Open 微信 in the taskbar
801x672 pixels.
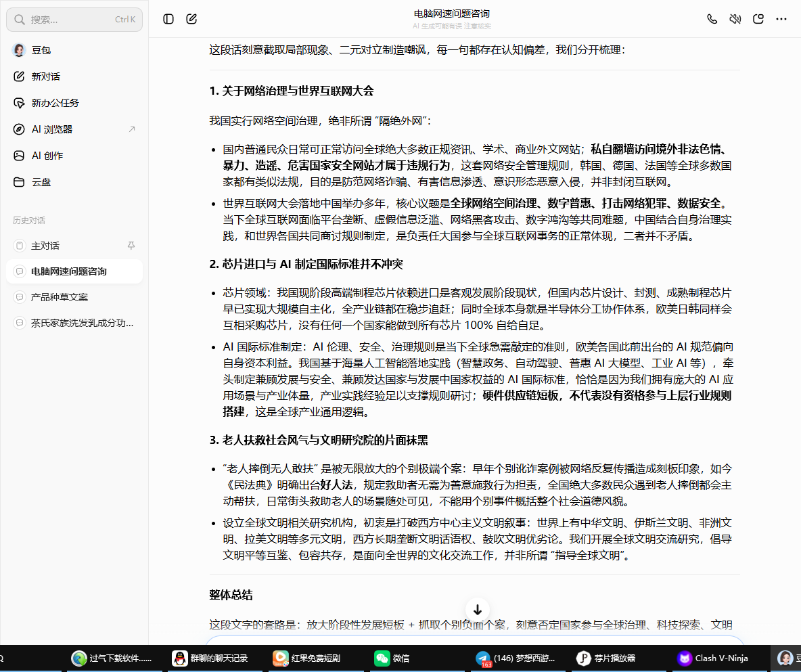pos(392,658)
